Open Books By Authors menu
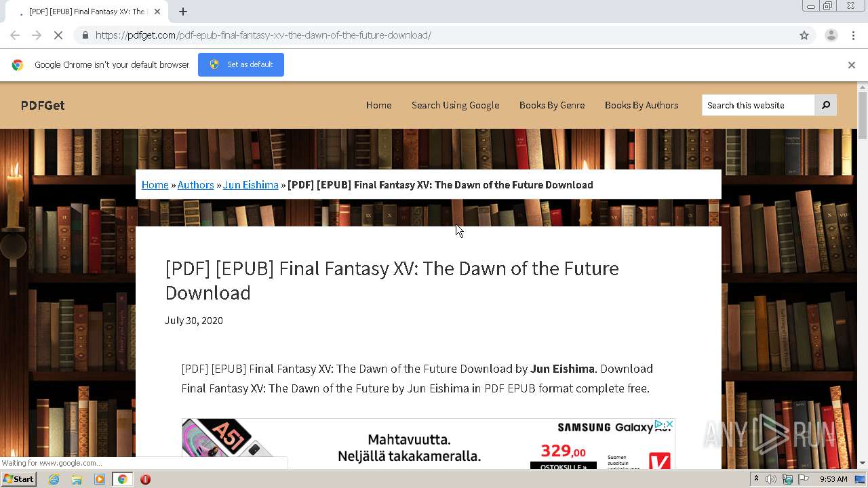The width and height of the screenshot is (868, 488). click(642, 105)
